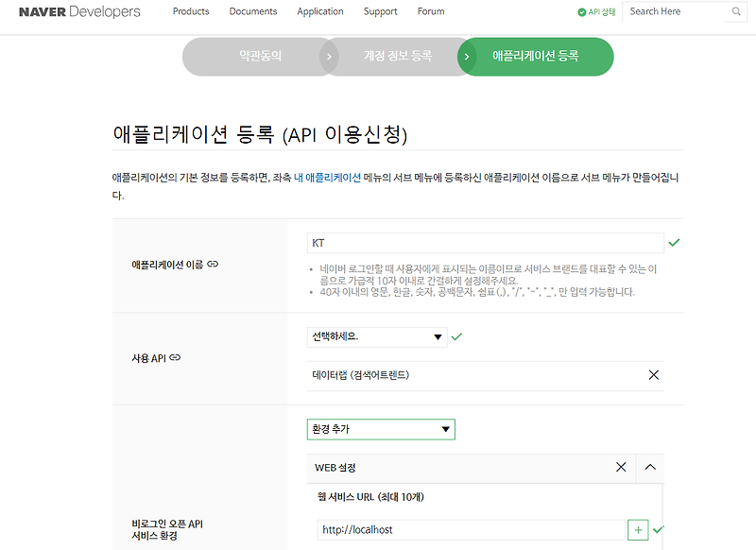
Task: Open the Documents menu
Action: [x=252, y=11]
